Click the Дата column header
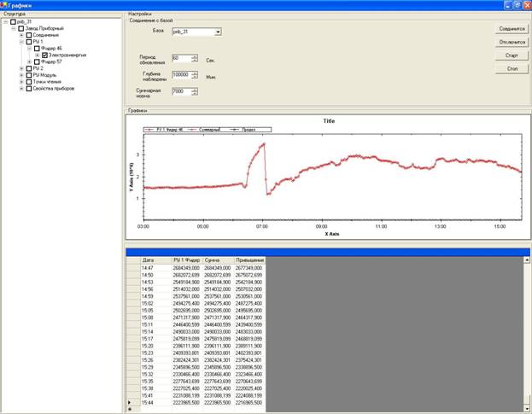Image resolution: width=532 pixels, height=414 pixels. click(156, 260)
